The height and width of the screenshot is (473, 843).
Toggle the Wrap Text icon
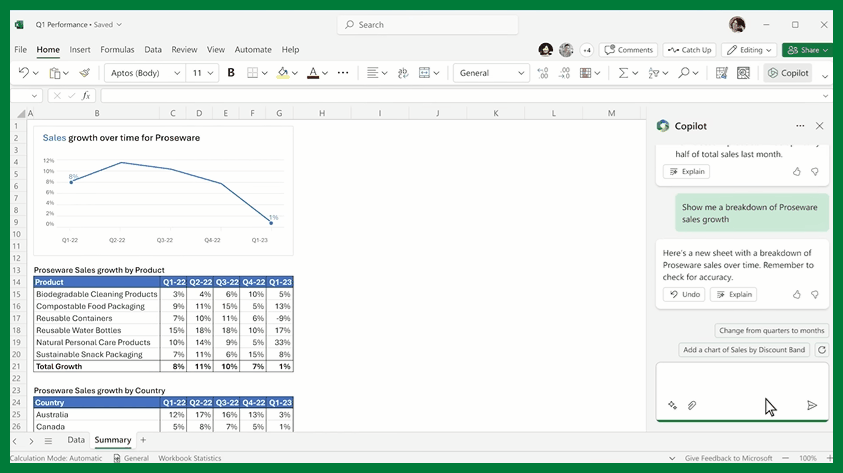point(403,73)
